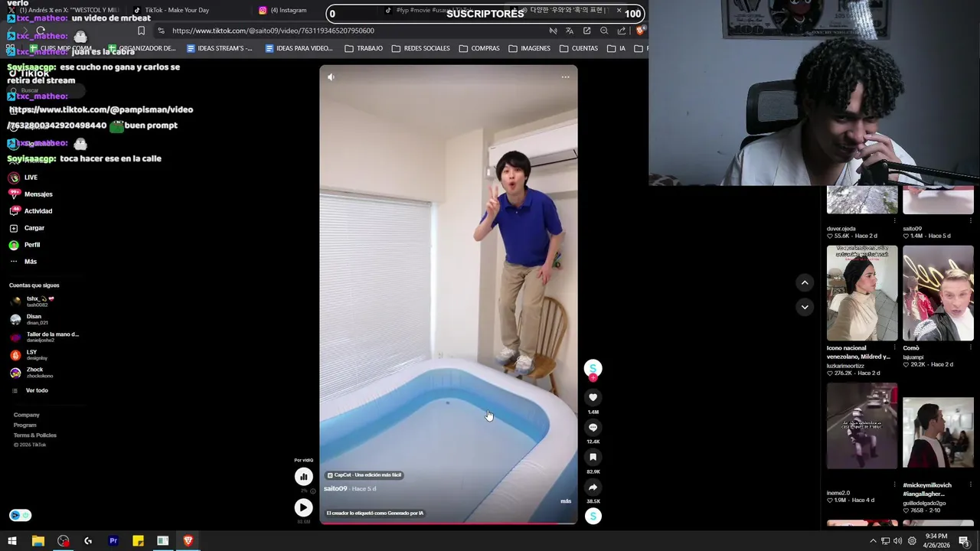Screen dimensions: 980x551
Task: Open options dots for Comò video card
Action: (x=971, y=347)
